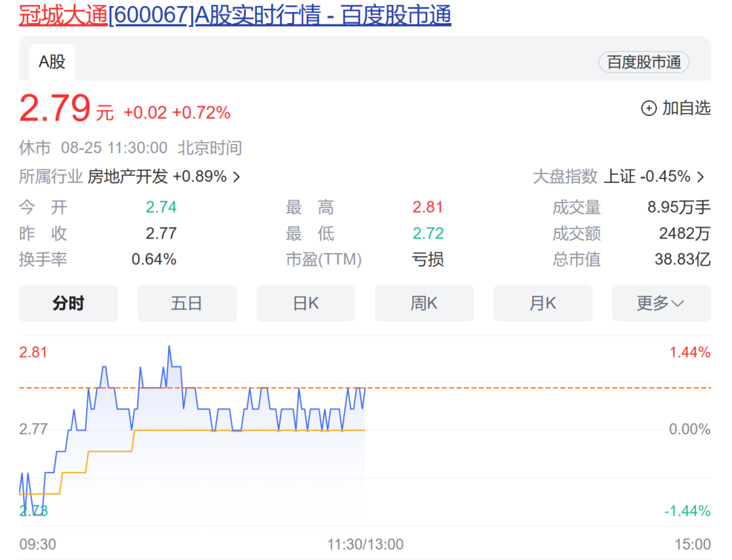Click the 09:30 time axis label
Screen dimensions: 732x560
37,544
